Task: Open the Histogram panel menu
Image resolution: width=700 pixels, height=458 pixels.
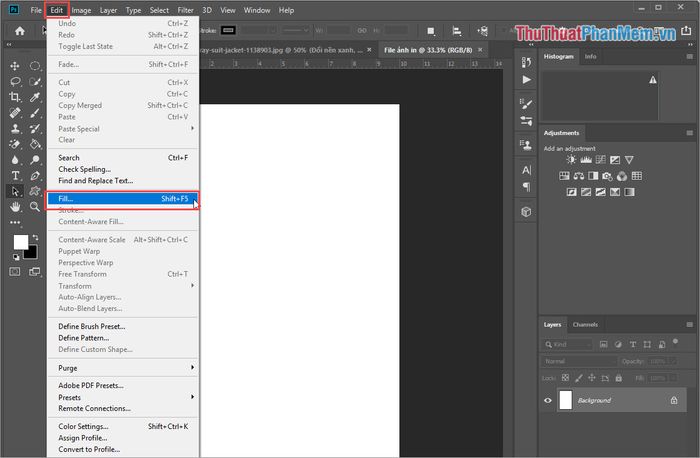Action: coord(690,57)
